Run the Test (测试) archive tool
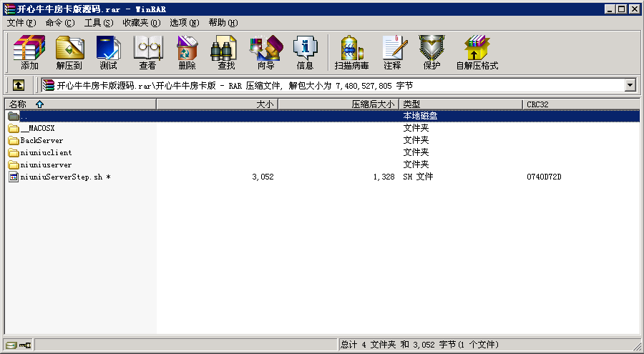This screenshot has width=644, height=354. (x=108, y=52)
